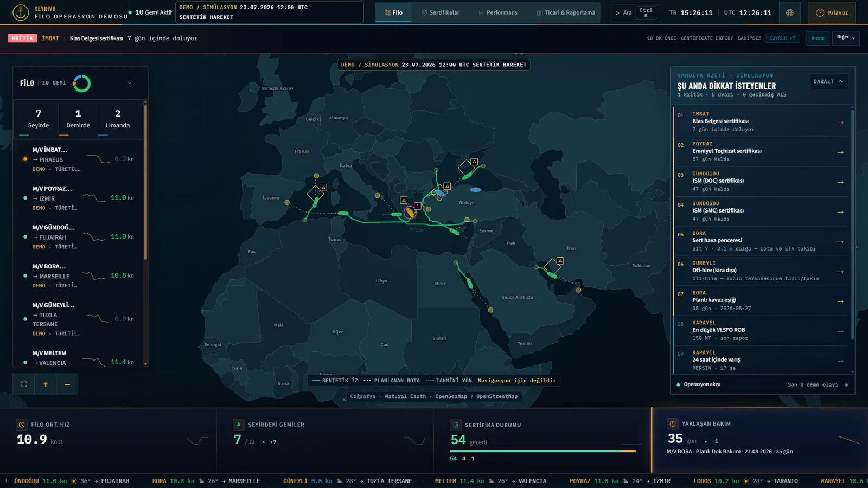
Task: Open the globe language icon
Action: tap(790, 12)
